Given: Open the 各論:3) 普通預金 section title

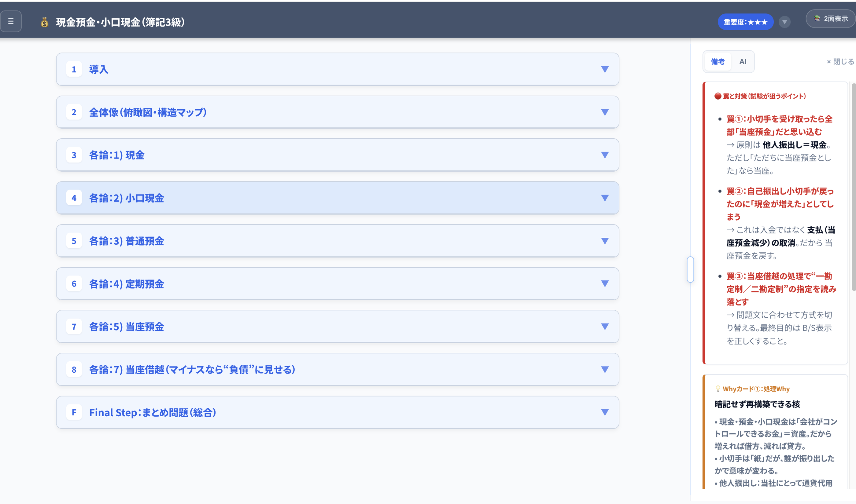Looking at the screenshot, I should coord(126,241).
